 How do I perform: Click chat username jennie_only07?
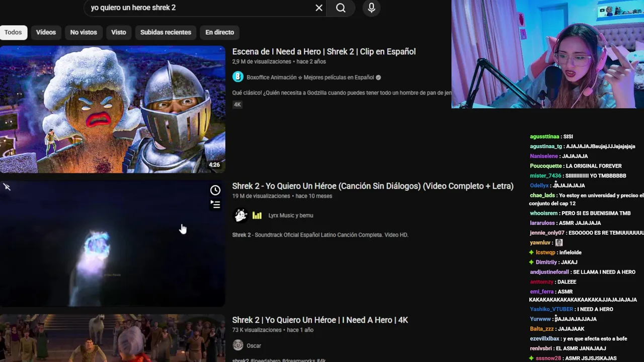547,233
